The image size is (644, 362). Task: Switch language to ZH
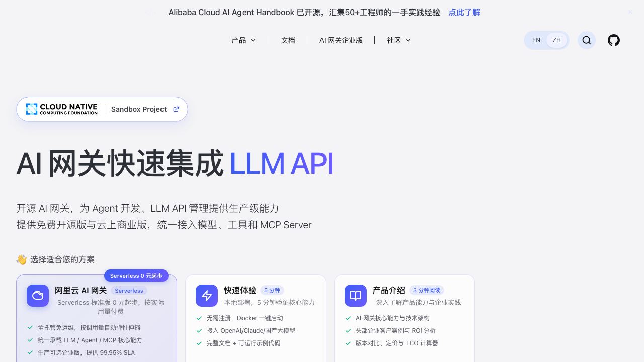click(557, 40)
